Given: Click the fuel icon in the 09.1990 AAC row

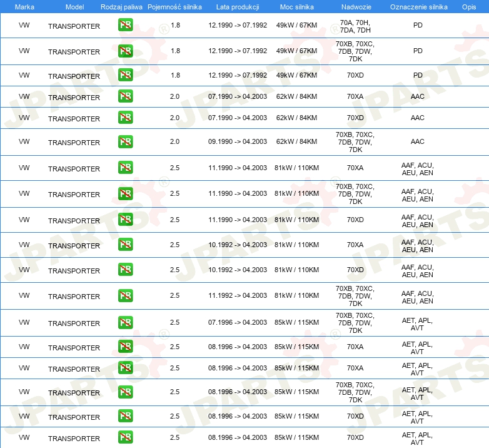Looking at the screenshot, I should (125, 141).
